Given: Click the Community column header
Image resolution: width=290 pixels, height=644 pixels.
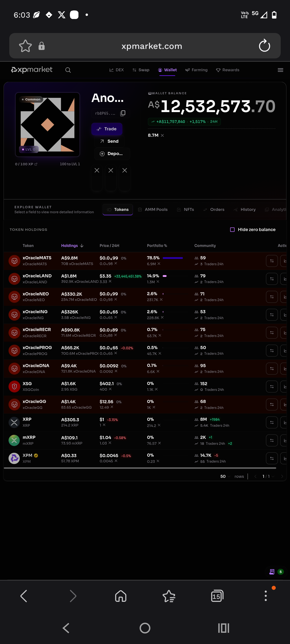Looking at the screenshot, I should click(205, 246).
